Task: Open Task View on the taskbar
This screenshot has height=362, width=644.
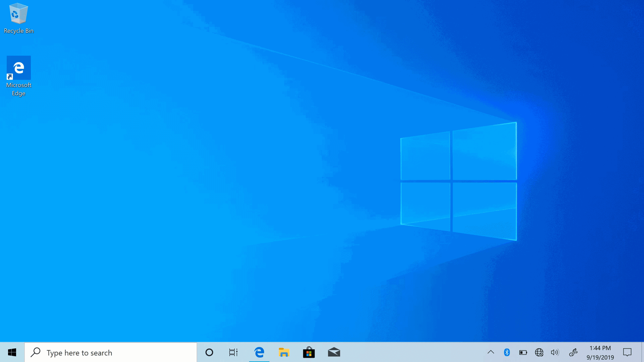Action: [x=233, y=352]
